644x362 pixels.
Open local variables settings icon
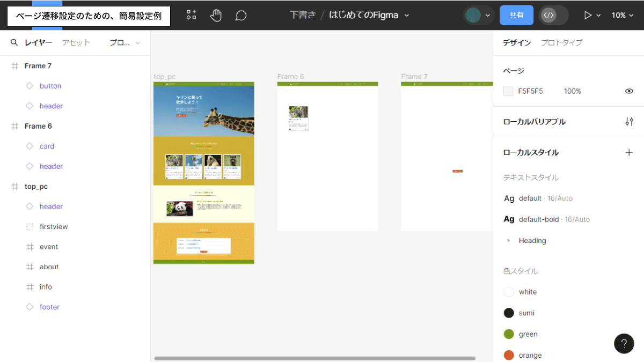(x=629, y=122)
